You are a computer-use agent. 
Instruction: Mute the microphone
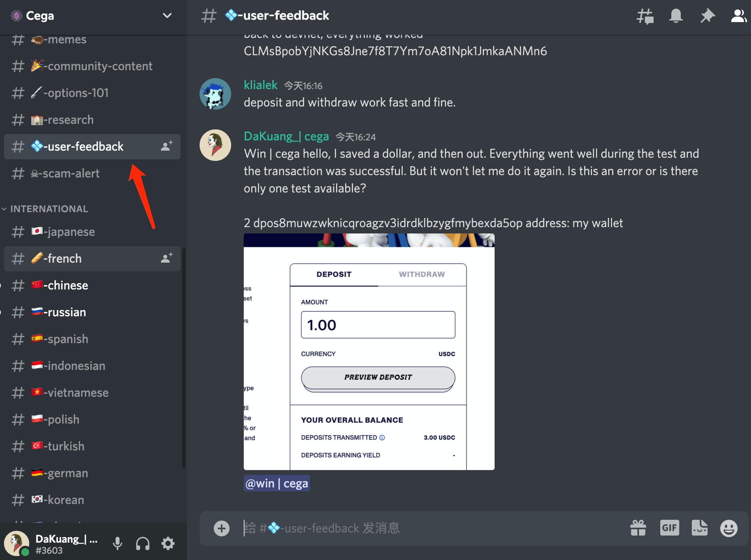(117, 543)
